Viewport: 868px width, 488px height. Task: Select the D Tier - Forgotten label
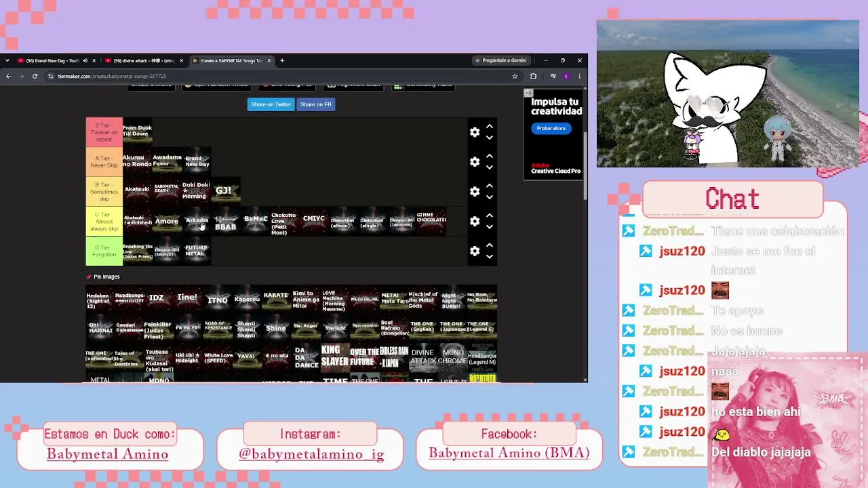click(x=104, y=251)
